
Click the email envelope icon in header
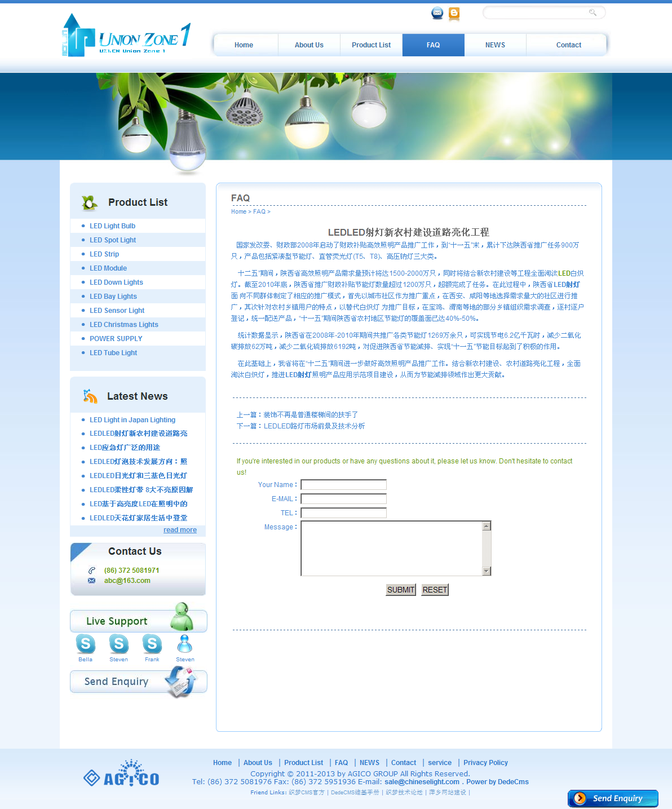pyautogui.click(x=437, y=13)
